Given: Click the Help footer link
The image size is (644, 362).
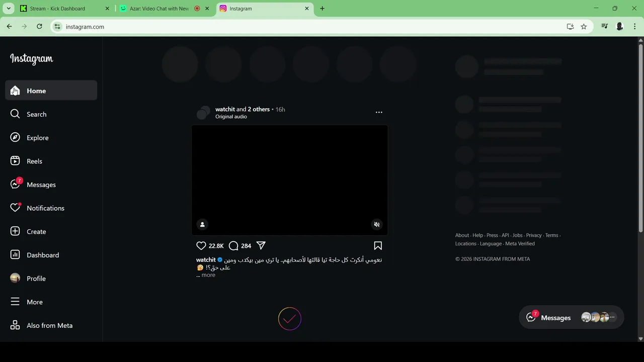Looking at the screenshot, I should point(477,235).
